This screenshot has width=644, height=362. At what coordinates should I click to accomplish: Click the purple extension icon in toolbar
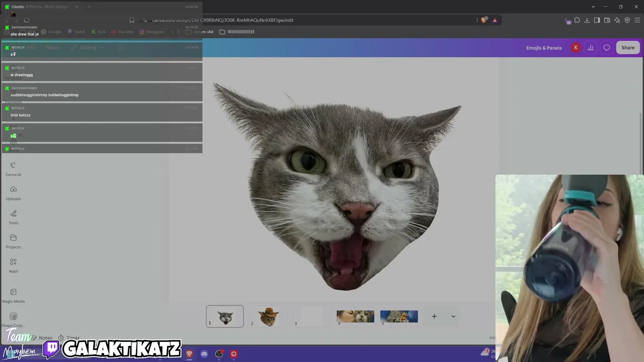coord(568,21)
